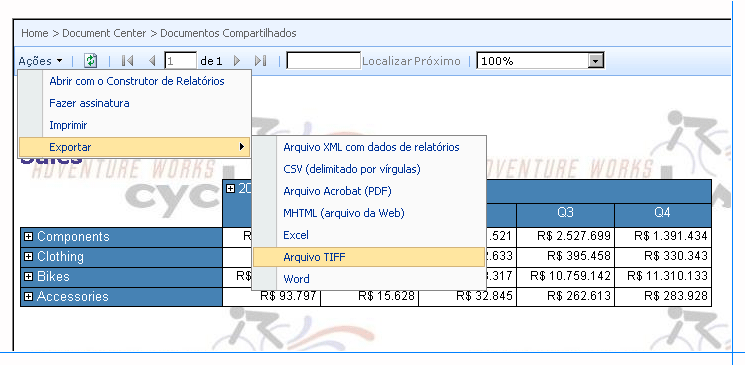
Task: Open the 100% zoom combo box
Action: (540, 61)
